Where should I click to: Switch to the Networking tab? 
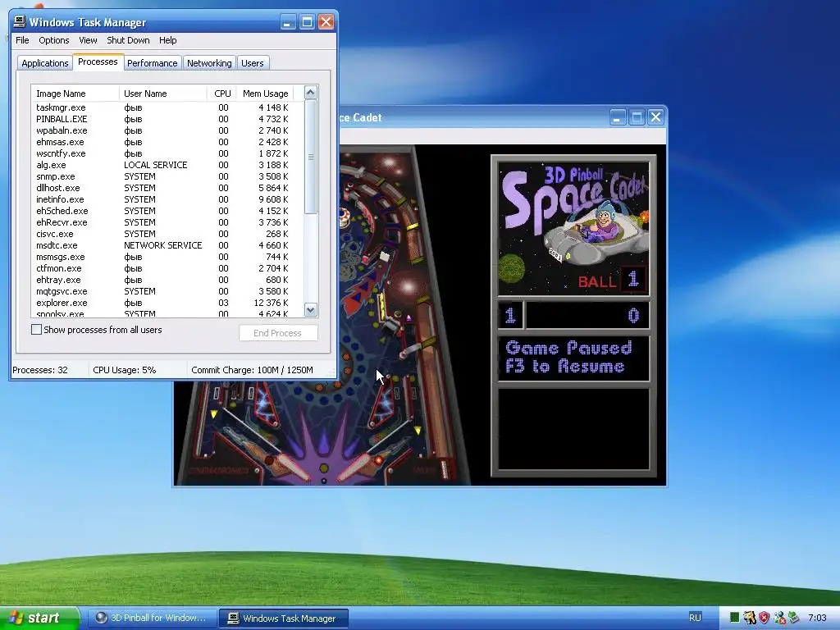pos(209,63)
